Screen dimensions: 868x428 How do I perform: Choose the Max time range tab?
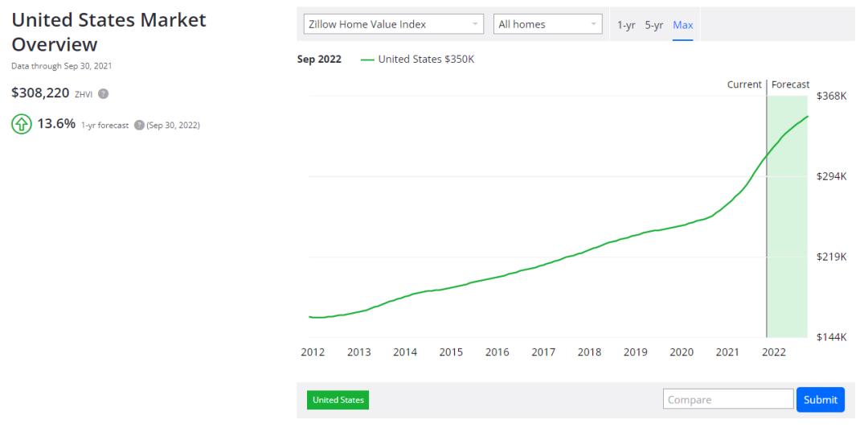pyautogui.click(x=682, y=25)
